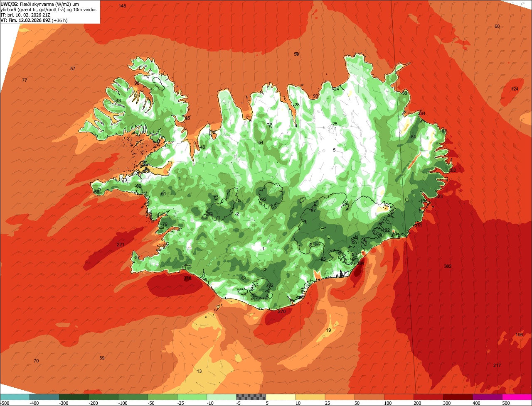The width and height of the screenshot is (532, 406).
Task: Click the map value '221' west of Reykjanes
Action: click(121, 245)
